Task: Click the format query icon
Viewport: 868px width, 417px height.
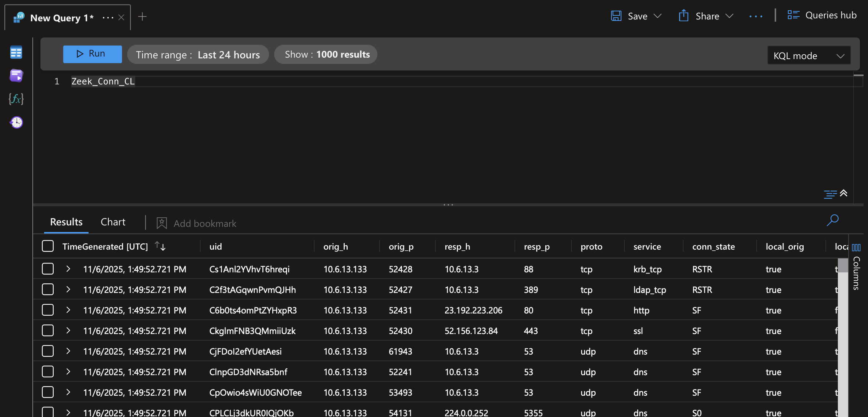Action: 830,194
